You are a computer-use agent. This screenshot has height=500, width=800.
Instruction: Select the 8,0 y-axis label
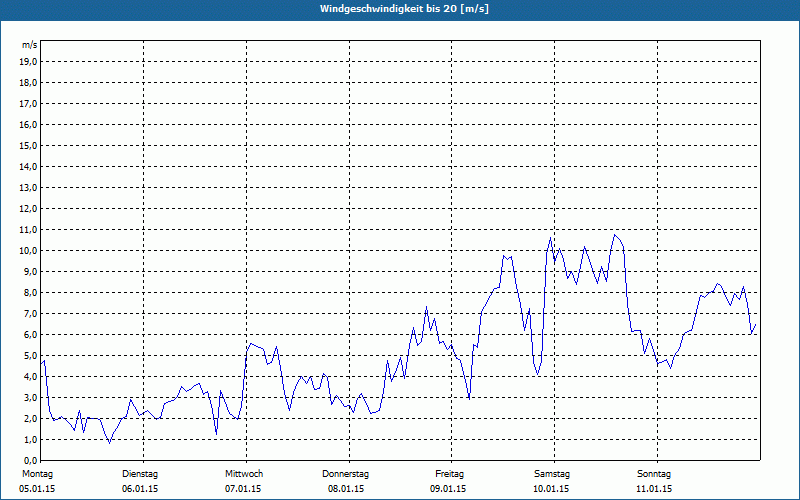point(30,293)
